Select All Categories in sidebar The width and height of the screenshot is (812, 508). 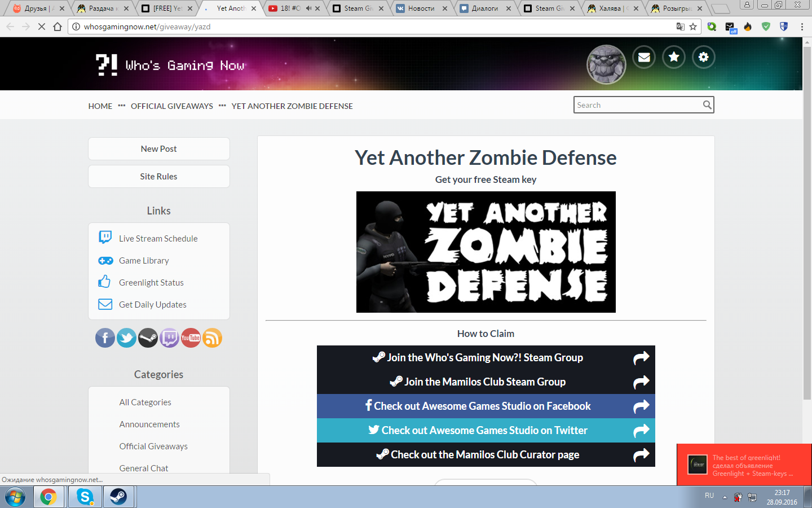[x=145, y=402]
